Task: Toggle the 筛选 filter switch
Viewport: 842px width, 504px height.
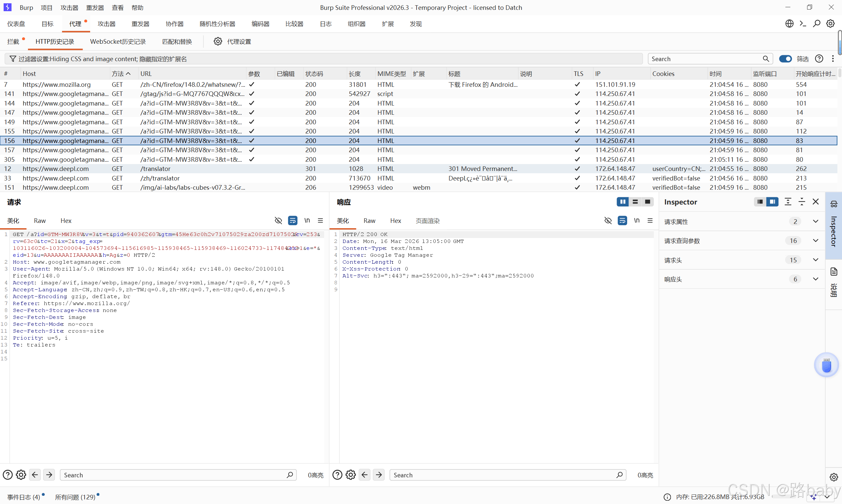Action: tap(785, 59)
